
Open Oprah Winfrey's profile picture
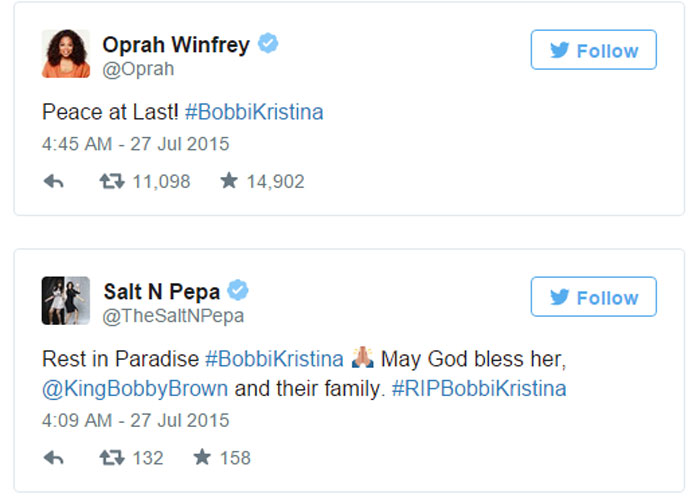coord(66,54)
